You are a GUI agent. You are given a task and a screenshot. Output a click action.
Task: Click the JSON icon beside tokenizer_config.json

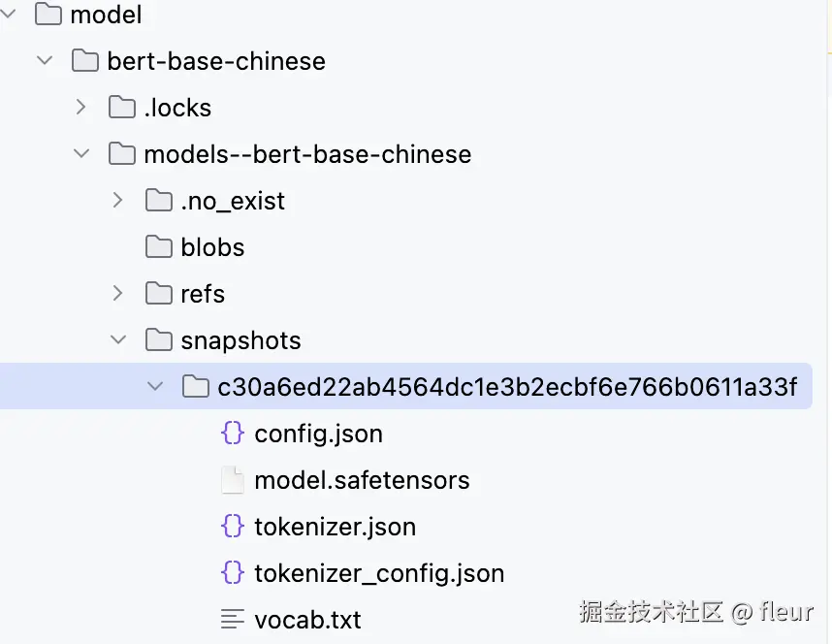233,573
